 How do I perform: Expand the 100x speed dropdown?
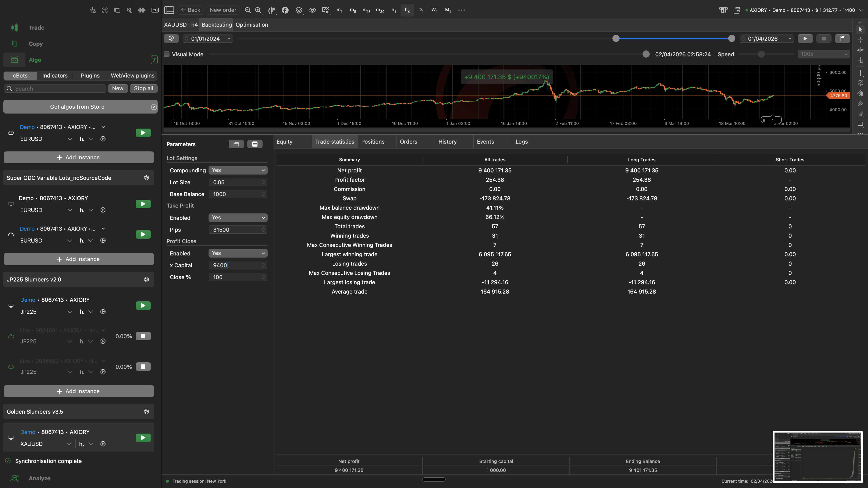tap(823, 54)
